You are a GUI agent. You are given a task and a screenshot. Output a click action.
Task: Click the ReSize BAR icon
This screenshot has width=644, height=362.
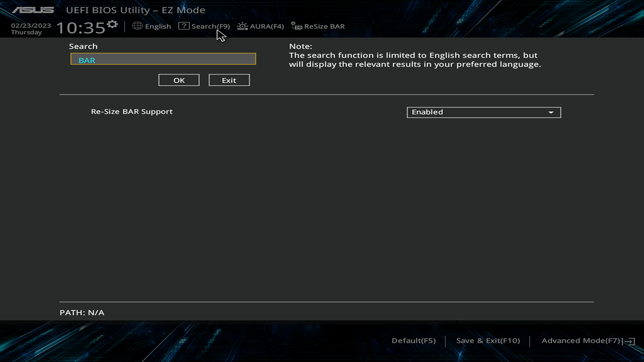pyautogui.click(x=296, y=26)
